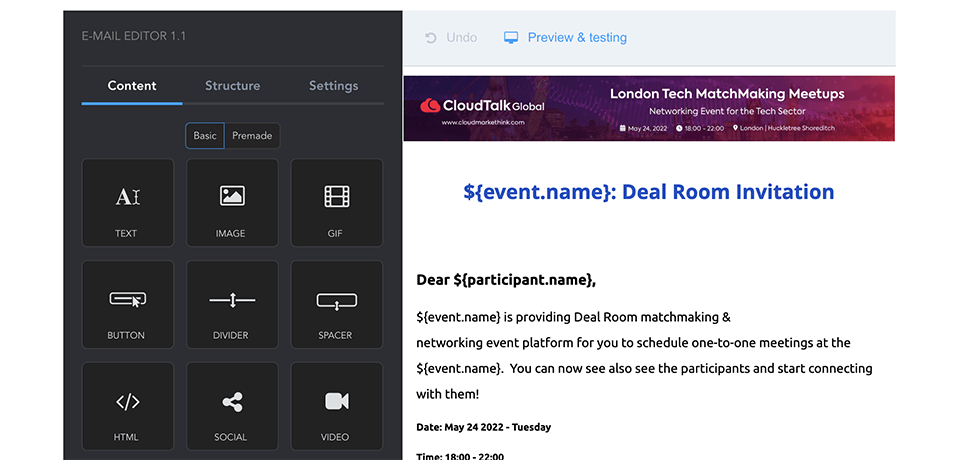The width and height of the screenshot is (960, 460).
Task: Click the monitor icon beside Preview
Action: point(511,38)
